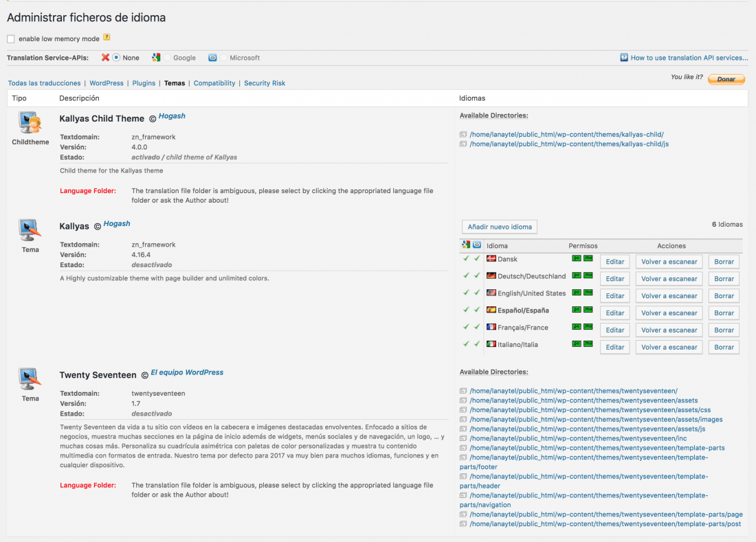The image size is (756, 542).
Task: Click the mo file icon for English/United States
Action: pos(588,293)
